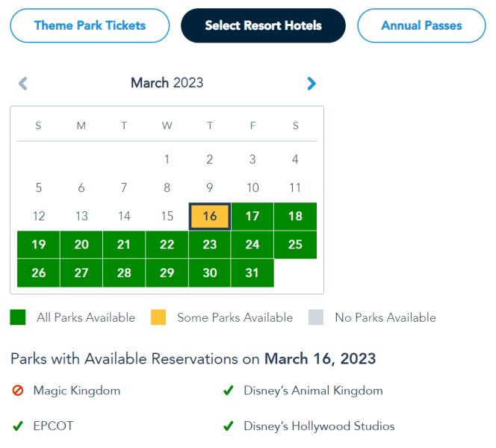This screenshot has width=496, height=448.
Task: Select March 22 on the calendar
Action: click(167, 245)
